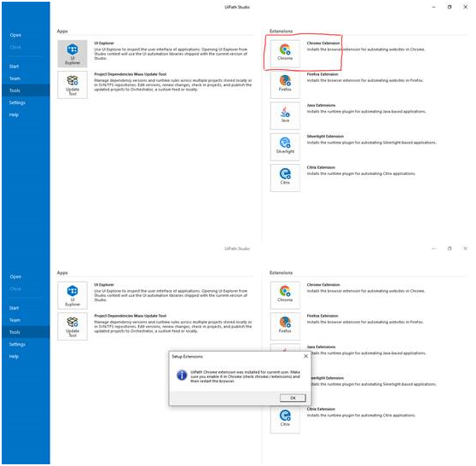Click the info icon in Setup Extensions dialog
476x466 pixels.
[x=183, y=376]
